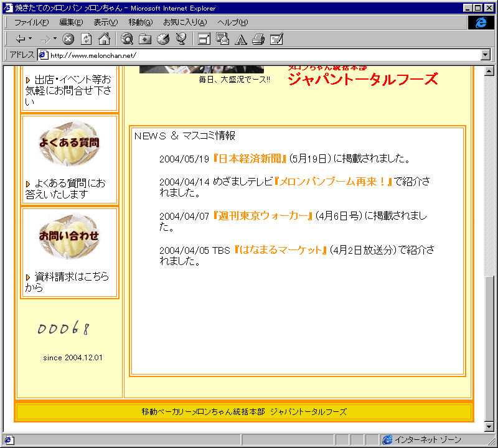
Task: Open the メロンパンブーム再来! link
Action: point(334,181)
